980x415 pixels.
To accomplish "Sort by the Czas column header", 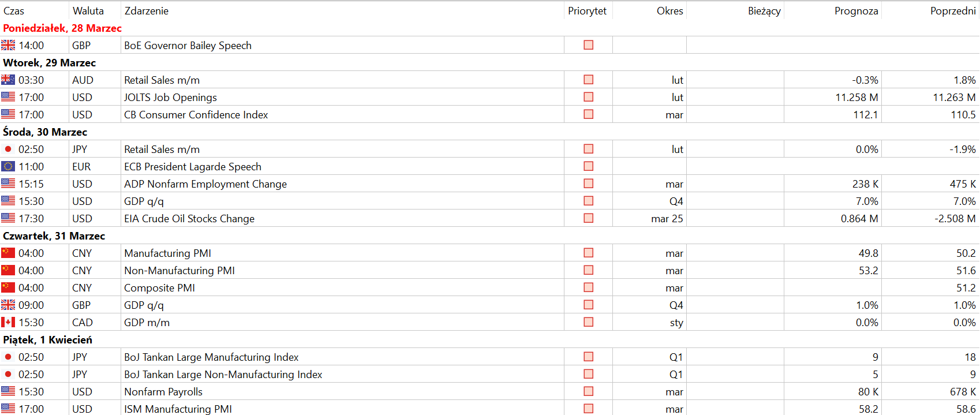I will point(14,11).
